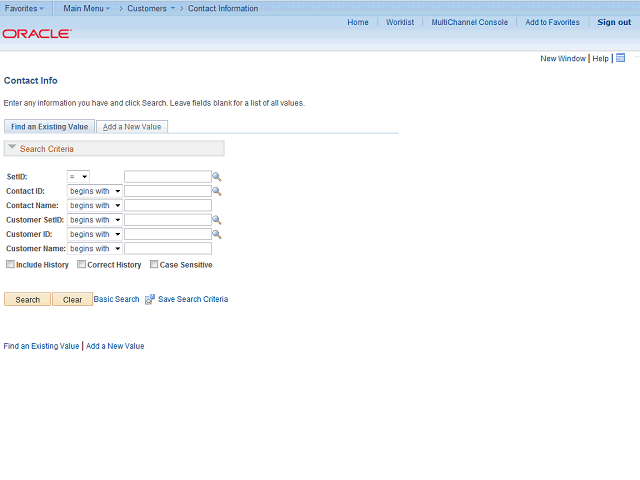Focus the Contact ID input field
The image size is (640, 480).
pos(168,191)
